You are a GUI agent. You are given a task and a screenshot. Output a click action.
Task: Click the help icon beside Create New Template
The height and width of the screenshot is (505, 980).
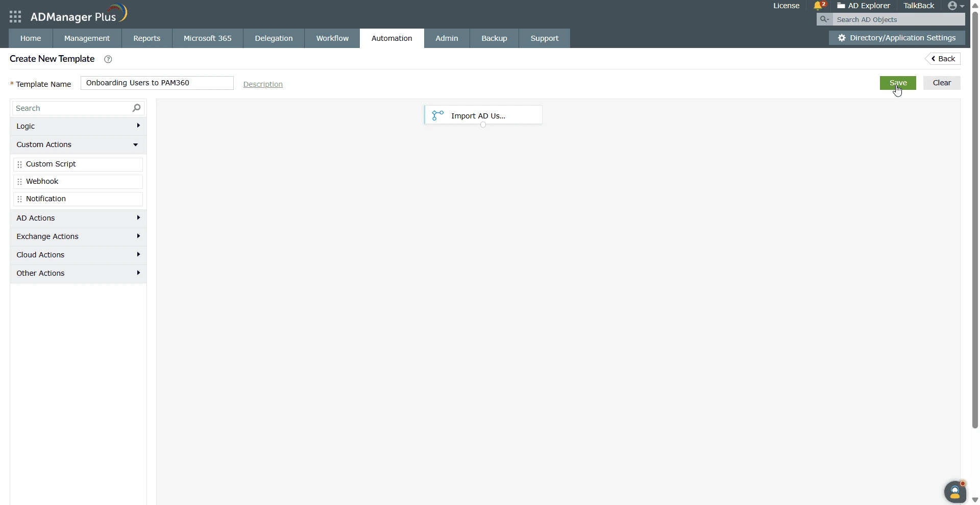(108, 59)
